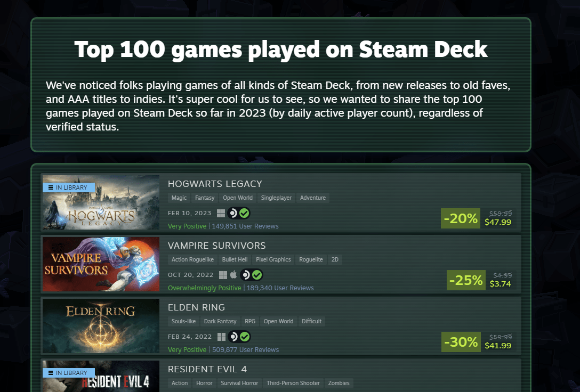Viewport: 580px width, 392px height.
Task: Open the 149,851 User Reviews link
Action: (245, 226)
